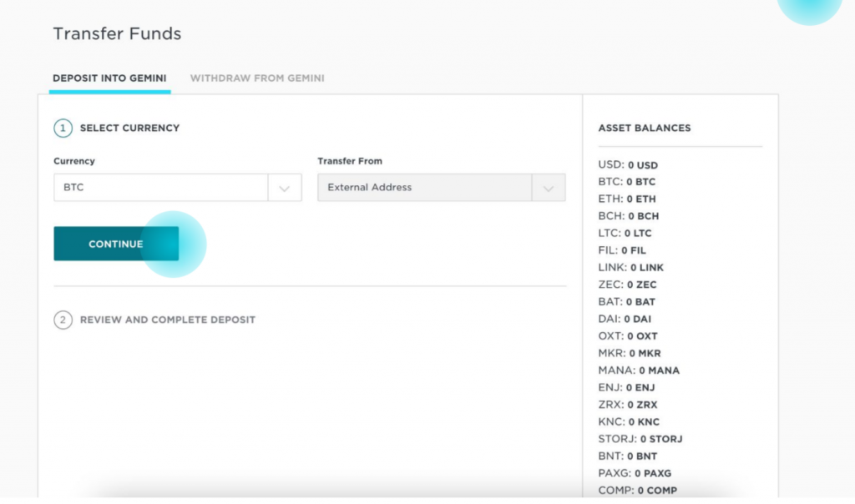This screenshot has height=504, width=855.
Task: Click the MKR: 0 MKR balance row
Action: pyautogui.click(x=630, y=353)
